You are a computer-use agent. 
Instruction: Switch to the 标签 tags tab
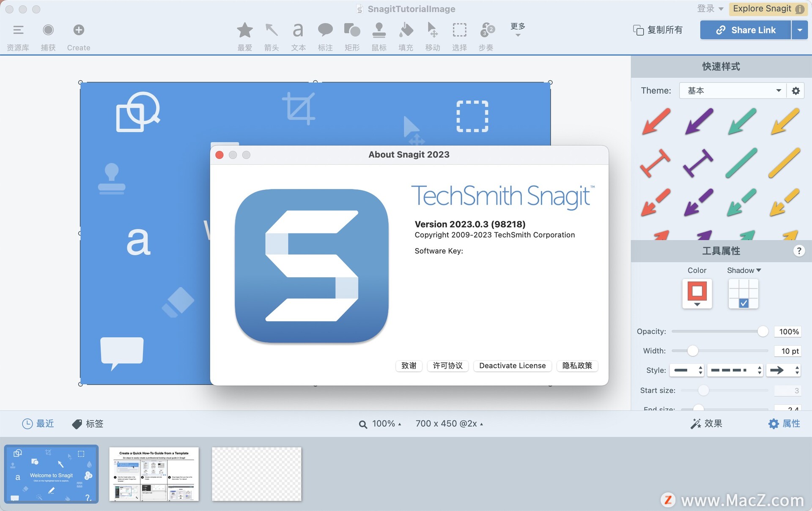88,424
